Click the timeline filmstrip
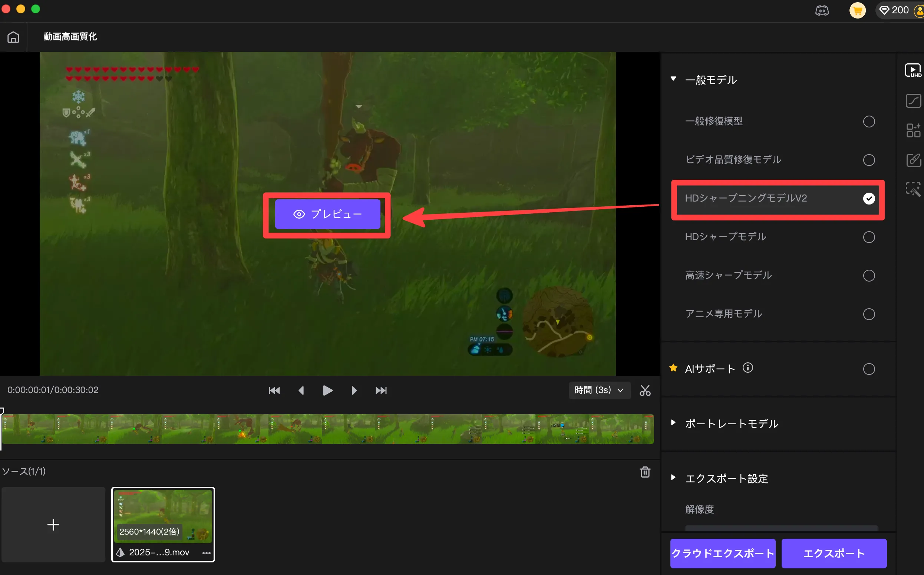 [x=327, y=429]
